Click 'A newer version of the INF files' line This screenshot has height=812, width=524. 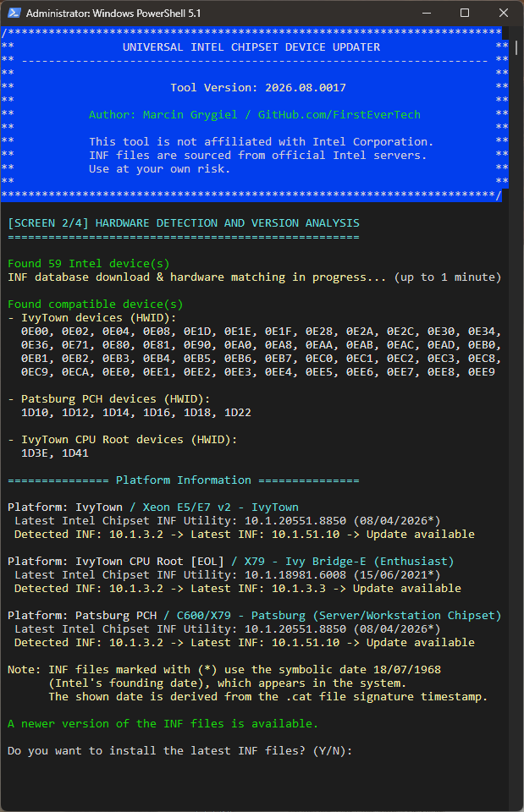click(x=163, y=723)
